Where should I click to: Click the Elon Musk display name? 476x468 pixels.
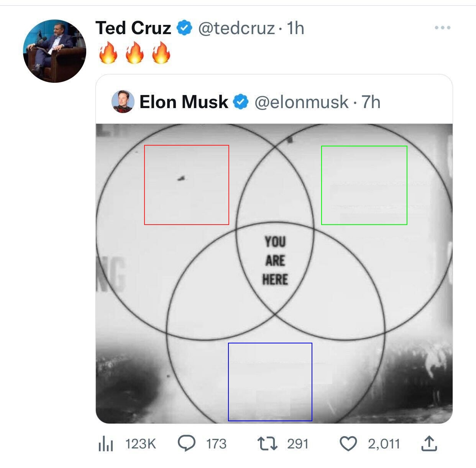(184, 102)
